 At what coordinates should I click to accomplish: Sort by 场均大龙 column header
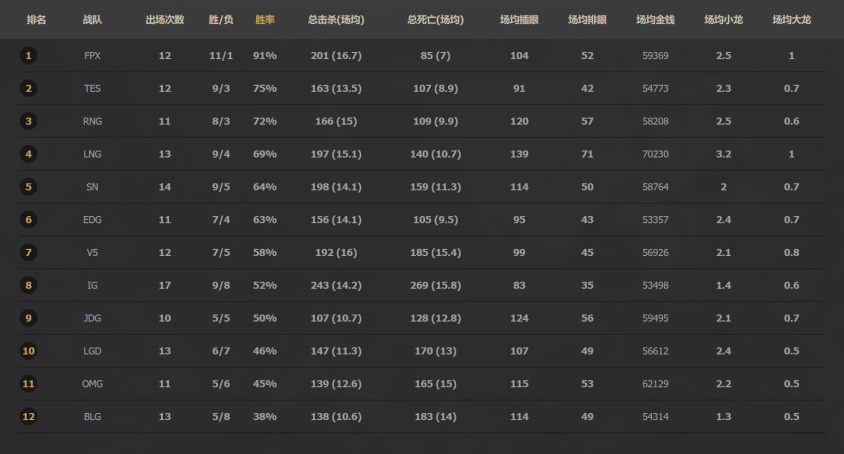click(x=791, y=20)
